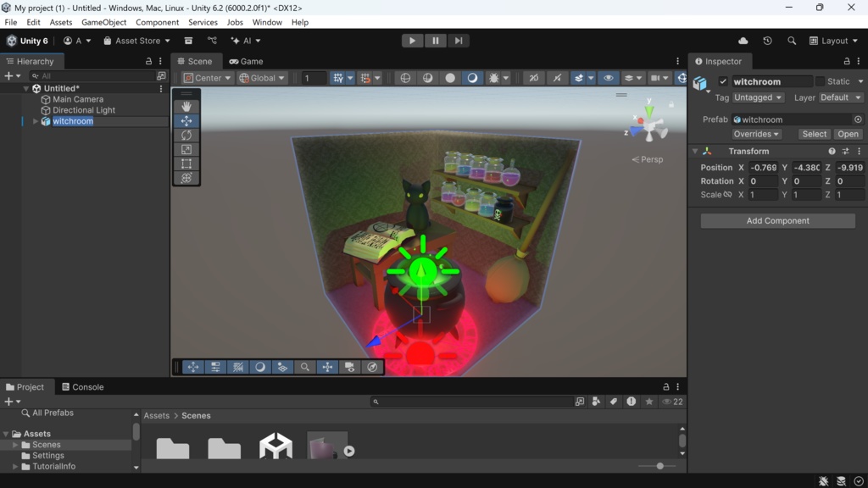Open the Undo History icon
This screenshot has width=868, height=488.
pos(767,41)
